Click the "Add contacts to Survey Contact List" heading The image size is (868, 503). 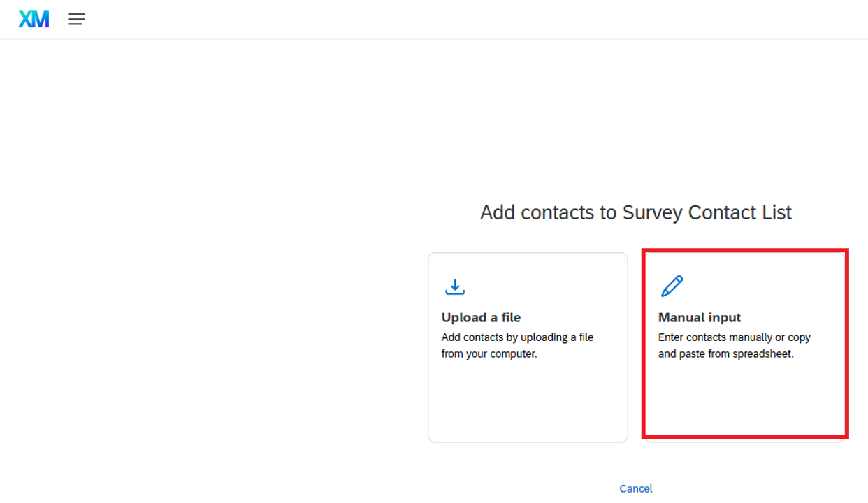(x=635, y=212)
